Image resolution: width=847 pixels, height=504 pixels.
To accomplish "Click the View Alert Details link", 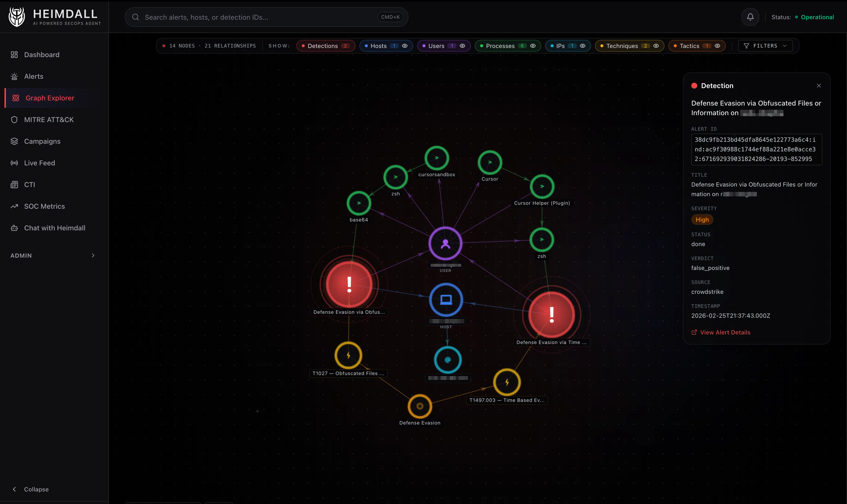I will [x=721, y=332].
